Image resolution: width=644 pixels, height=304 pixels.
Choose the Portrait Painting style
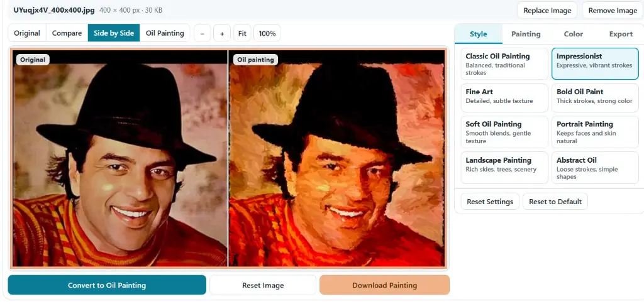tap(595, 132)
